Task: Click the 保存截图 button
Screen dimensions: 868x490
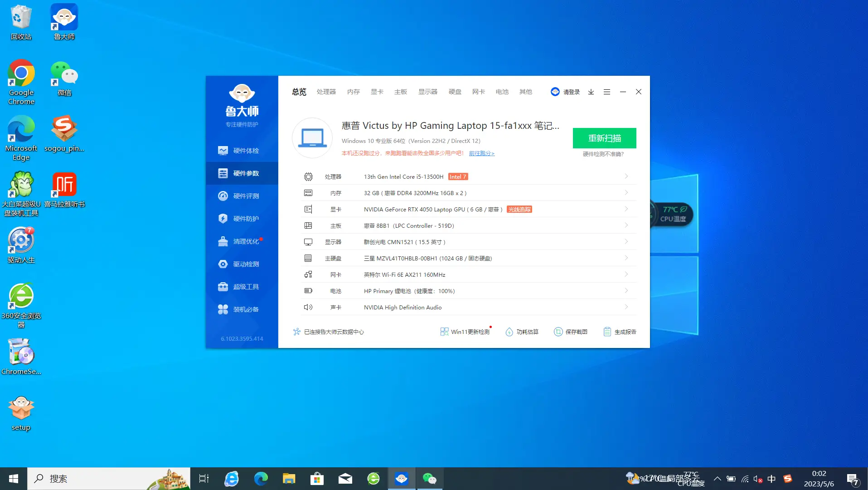Action: point(571,332)
